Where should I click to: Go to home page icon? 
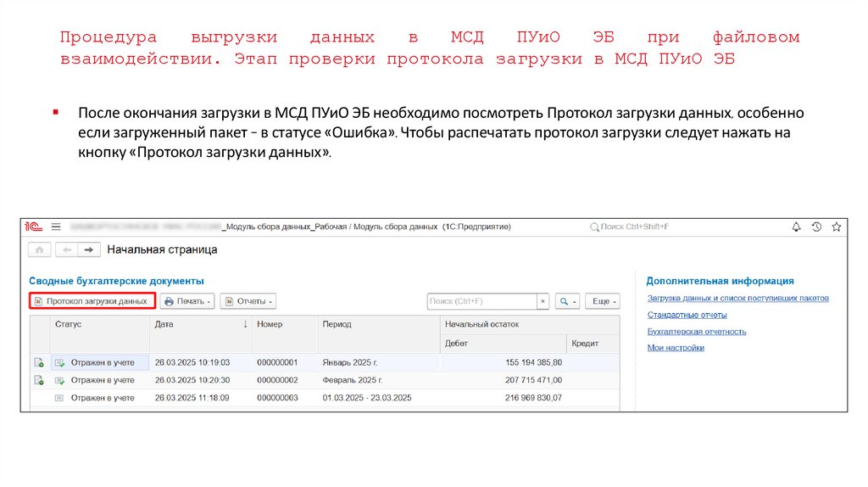(x=39, y=250)
